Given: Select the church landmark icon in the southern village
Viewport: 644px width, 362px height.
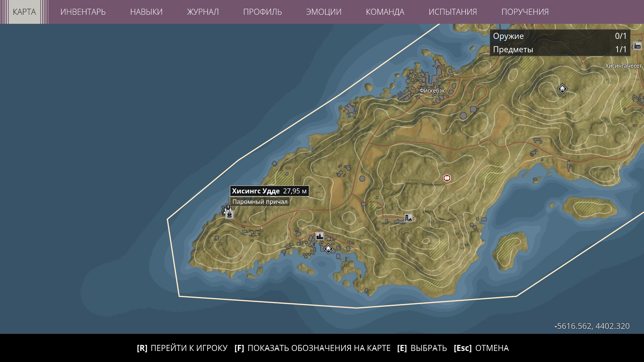Looking at the screenshot, I should [320, 236].
